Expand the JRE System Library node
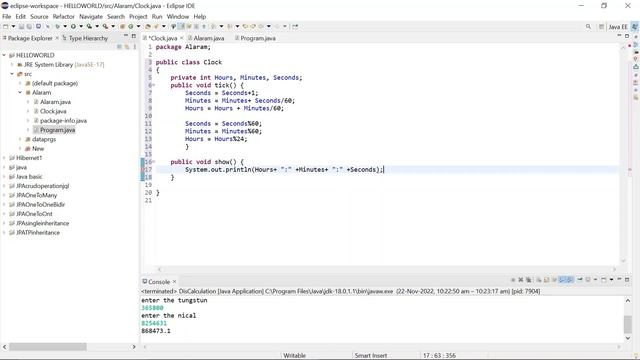This screenshot has width=640, height=360. tap(12, 64)
